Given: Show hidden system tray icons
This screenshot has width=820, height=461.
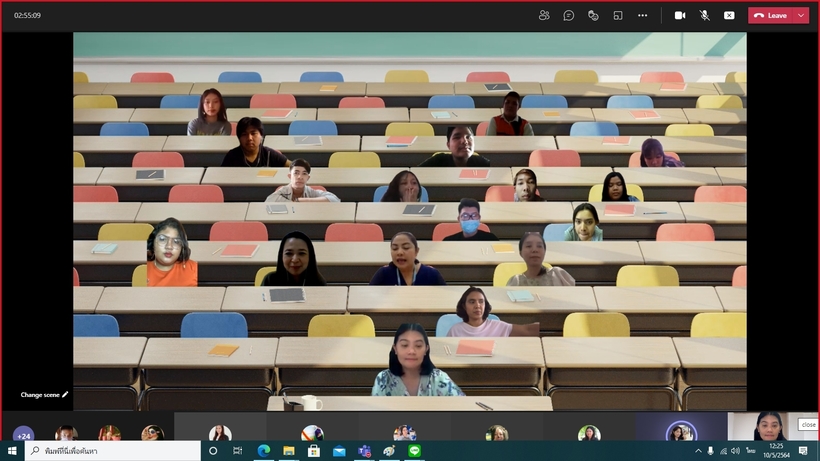Looking at the screenshot, I should click(x=698, y=451).
